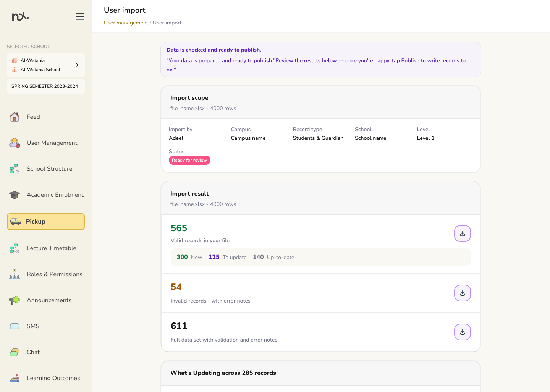Click the School name value
Viewport: 550px width, 392px height.
pyautogui.click(x=370, y=138)
